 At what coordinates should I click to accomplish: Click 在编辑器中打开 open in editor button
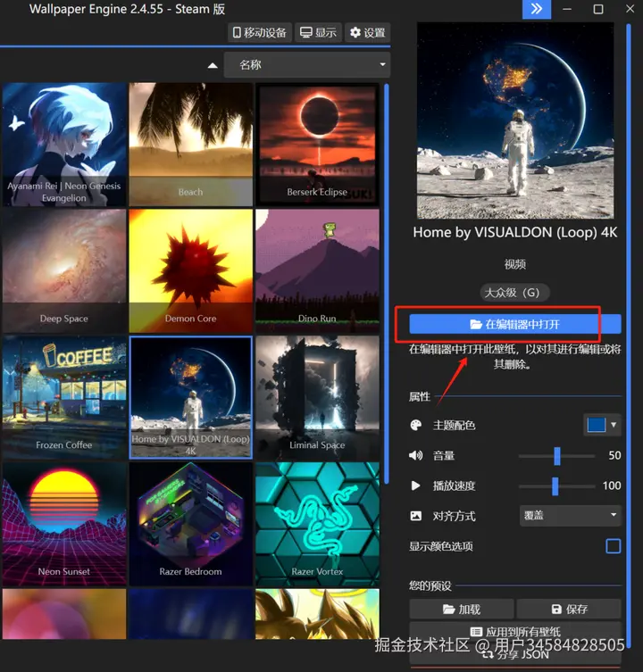[x=514, y=324]
